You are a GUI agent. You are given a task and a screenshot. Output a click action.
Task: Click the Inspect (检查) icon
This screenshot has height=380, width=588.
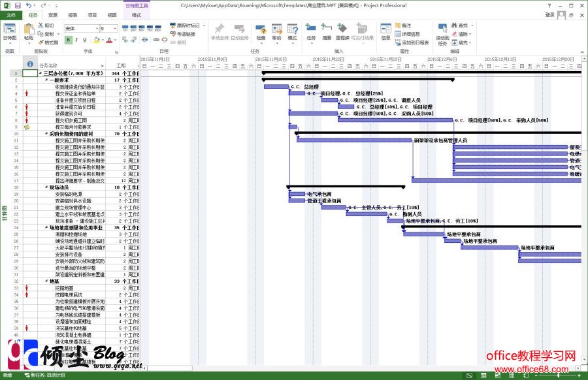pos(262,30)
